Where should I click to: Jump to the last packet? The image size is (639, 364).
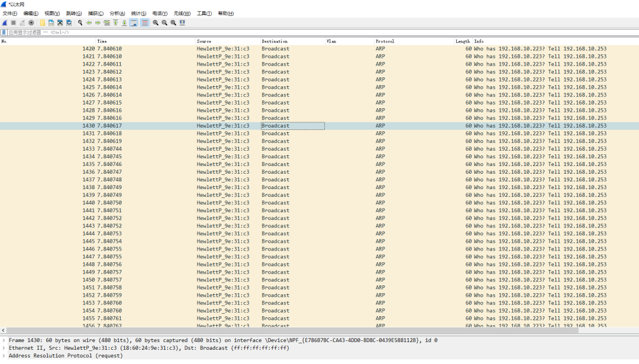125,23
